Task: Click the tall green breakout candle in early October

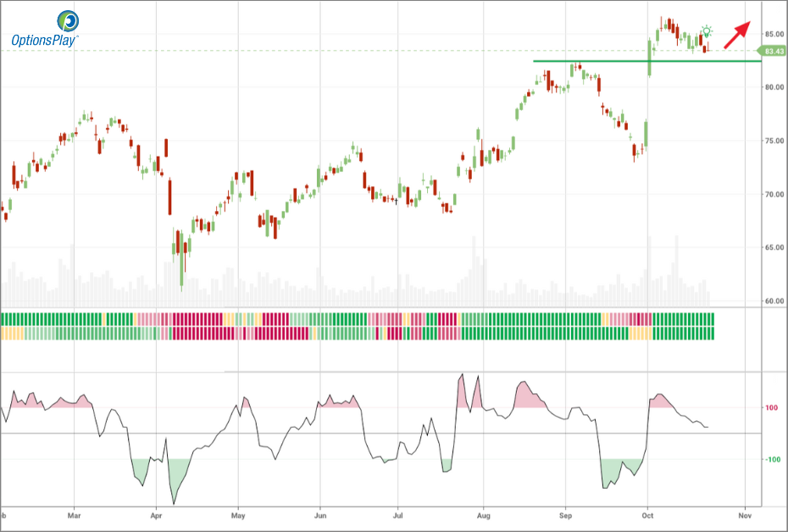Action: pyautogui.click(x=651, y=58)
